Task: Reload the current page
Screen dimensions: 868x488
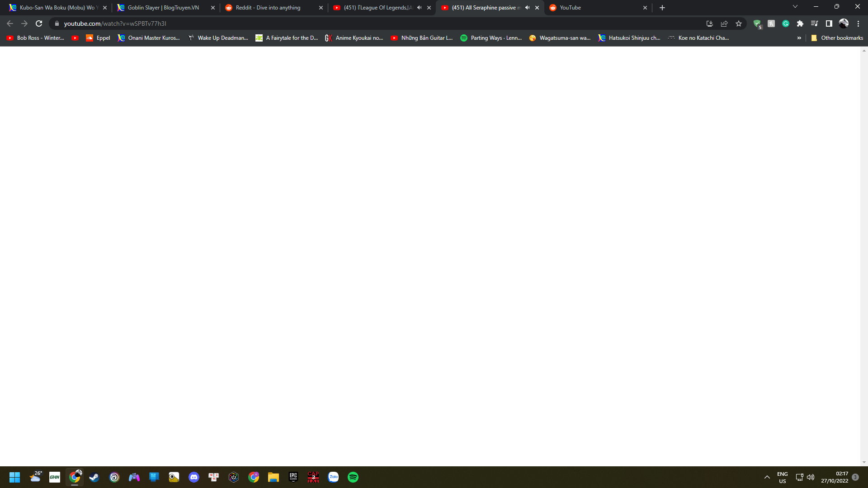Action: (x=39, y=23)
